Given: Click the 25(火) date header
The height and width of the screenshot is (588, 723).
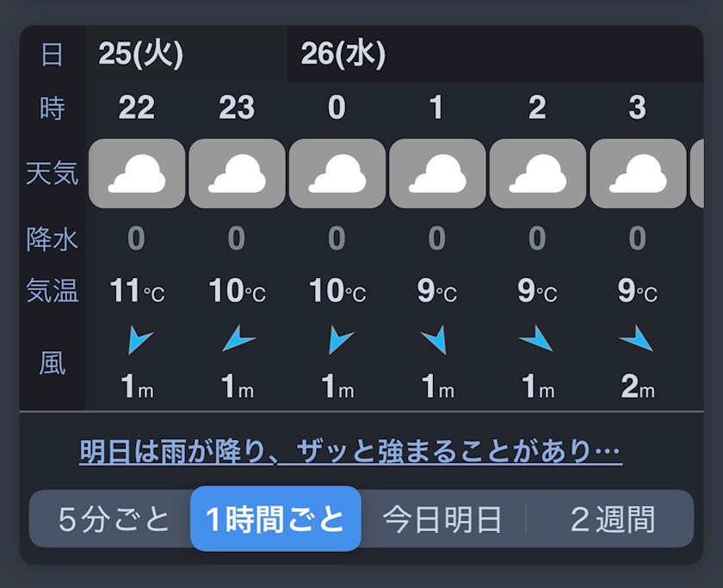Looking at the screenshot, I should (142, 54).
